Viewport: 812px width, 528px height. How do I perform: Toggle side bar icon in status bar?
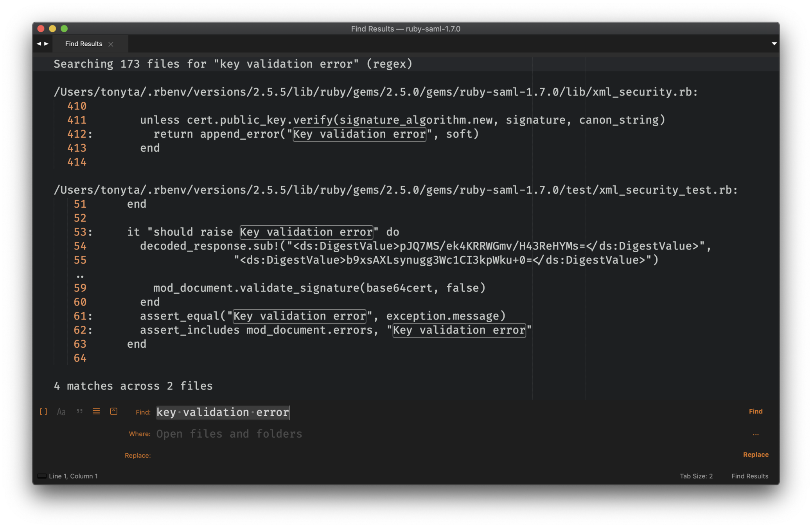click(x=42, y=476)
